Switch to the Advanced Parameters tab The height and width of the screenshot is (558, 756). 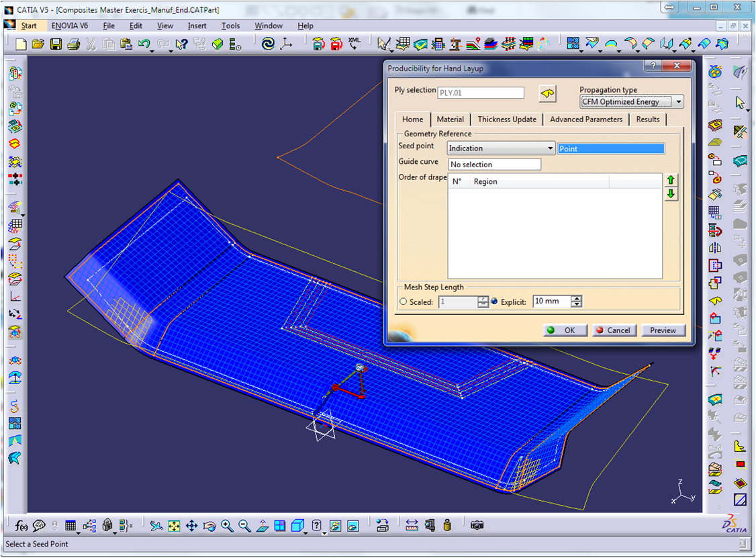pos(585,120)
